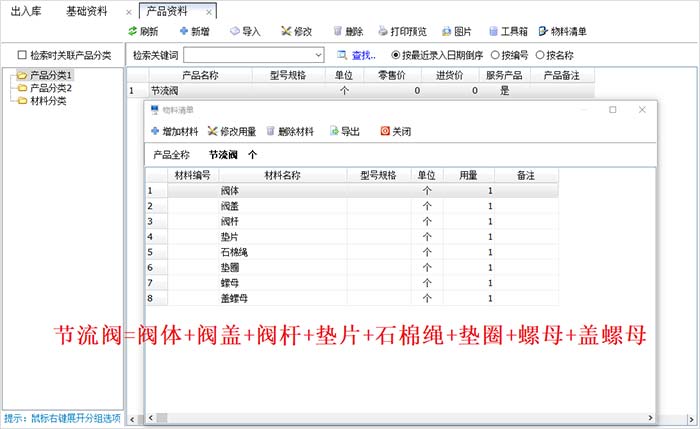Click the 刷新 refresh icon
Screen dimensions: 700x429
133,31
